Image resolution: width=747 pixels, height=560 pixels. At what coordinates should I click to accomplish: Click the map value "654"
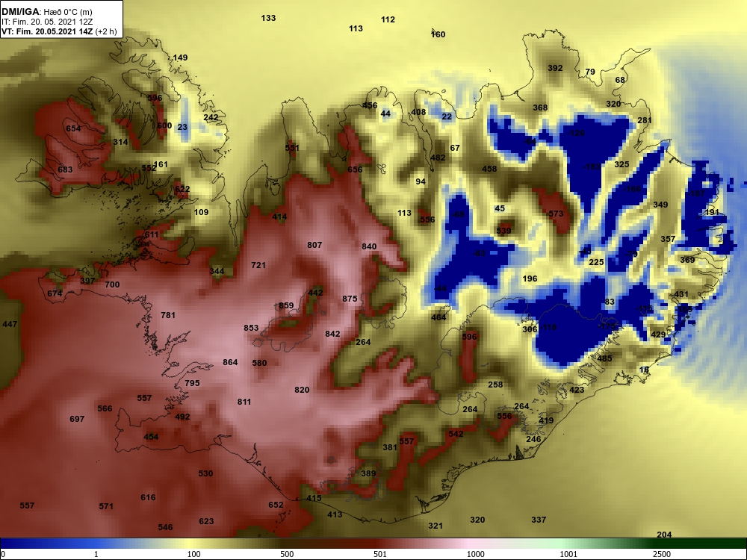73,128
